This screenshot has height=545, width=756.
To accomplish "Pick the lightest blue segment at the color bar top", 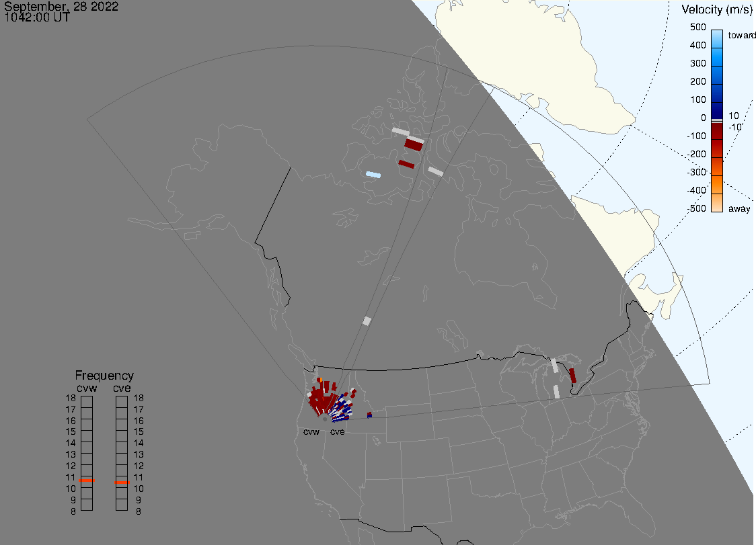I will [717, 38].
